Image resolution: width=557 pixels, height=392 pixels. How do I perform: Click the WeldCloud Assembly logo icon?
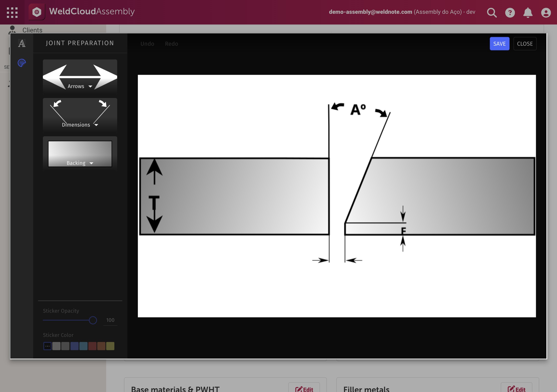tap(37, 12)
